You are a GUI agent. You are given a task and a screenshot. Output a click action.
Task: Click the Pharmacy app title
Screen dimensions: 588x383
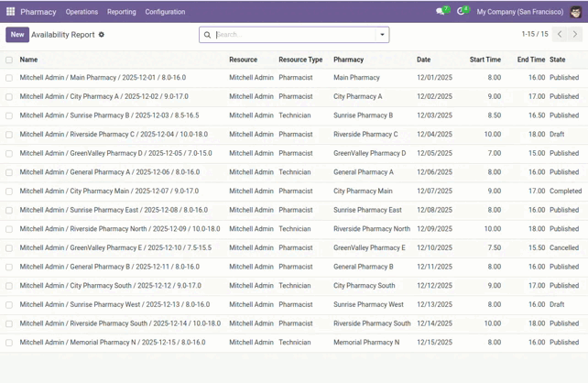[x=38, y=12]
